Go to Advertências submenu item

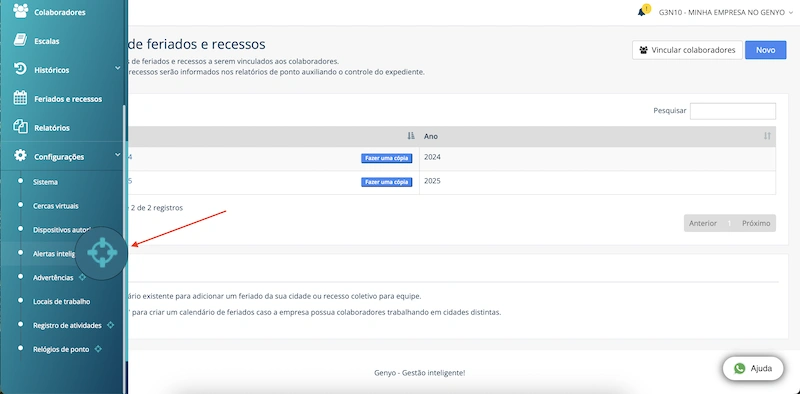tap(53, 278)
